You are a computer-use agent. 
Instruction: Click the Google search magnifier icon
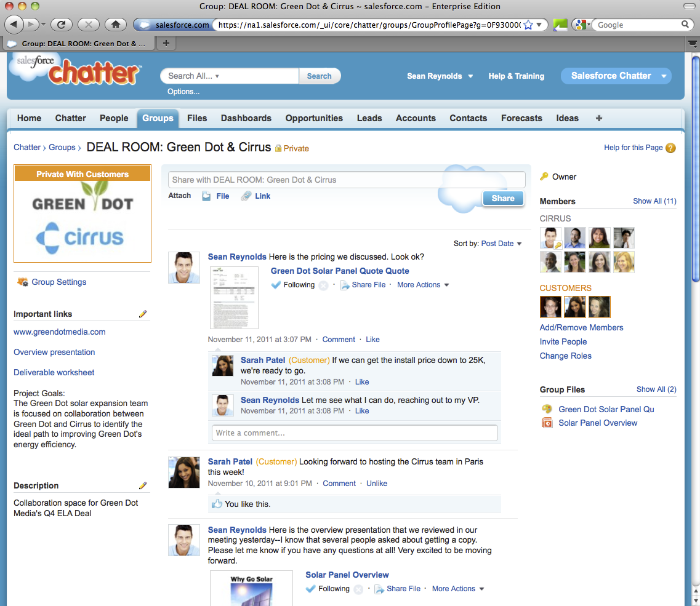pos(685,25)
